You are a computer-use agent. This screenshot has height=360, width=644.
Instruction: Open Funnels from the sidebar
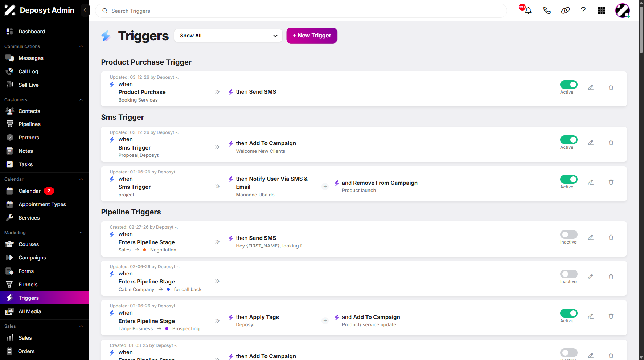click(45, 285)
